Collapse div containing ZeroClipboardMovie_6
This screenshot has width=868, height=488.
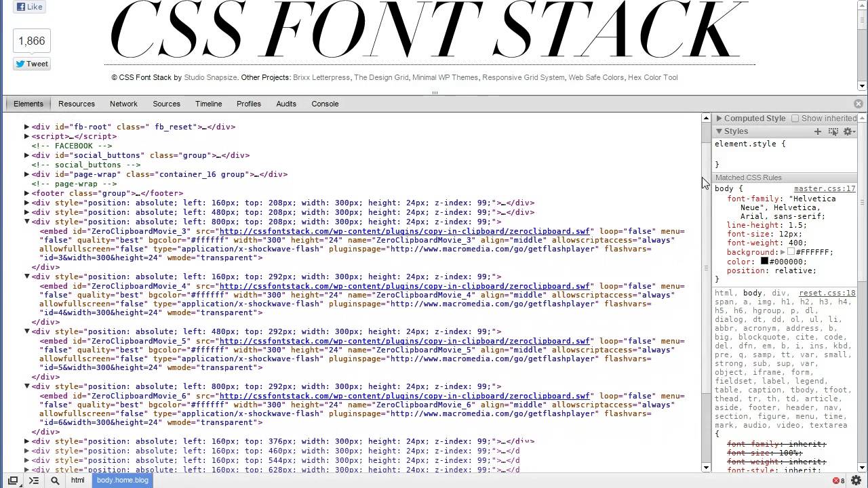coord(26,386)
